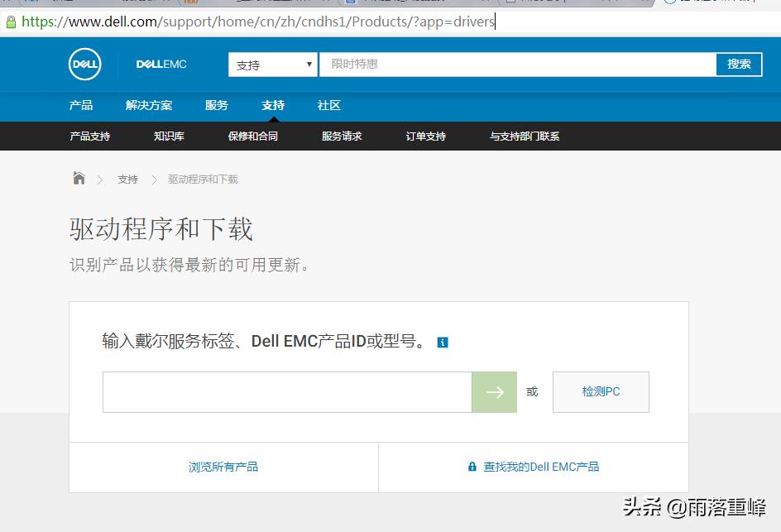This screenshot has height=532, width=781.
Task: Open the home breadcrumb icon
Action: click(x=79, y=178)
